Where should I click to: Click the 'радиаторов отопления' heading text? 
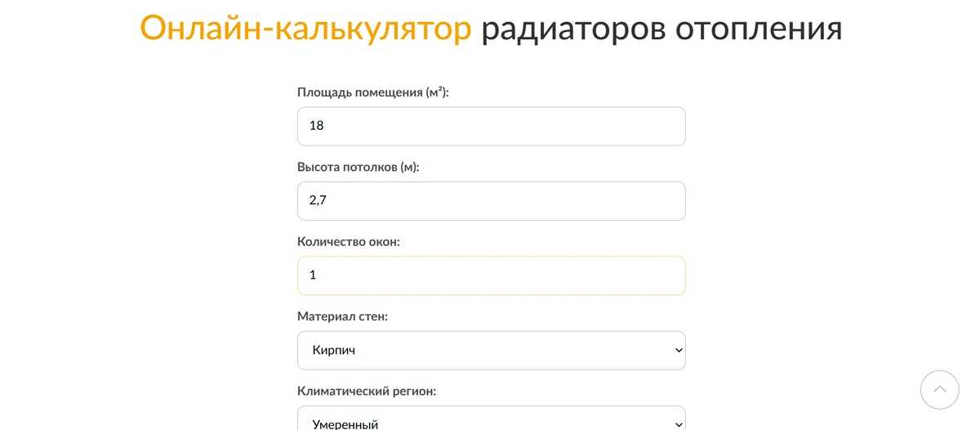click(x=661, y=29)
